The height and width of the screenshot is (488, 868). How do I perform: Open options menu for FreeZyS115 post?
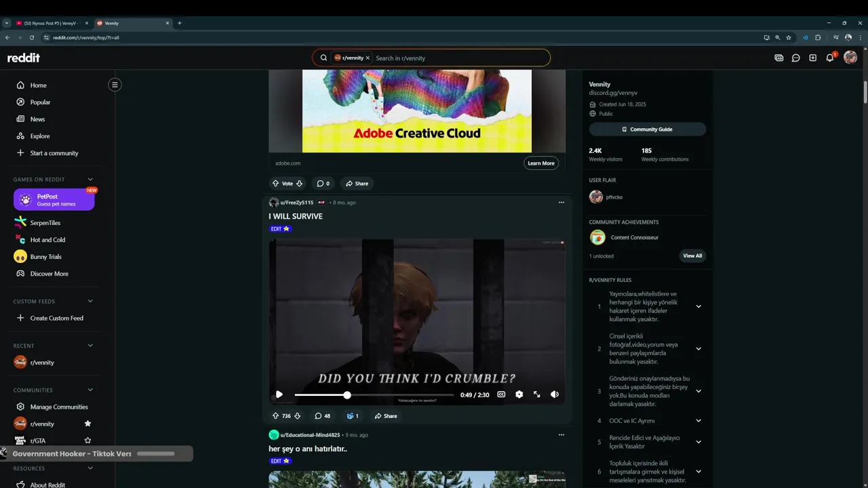point(561,202)
